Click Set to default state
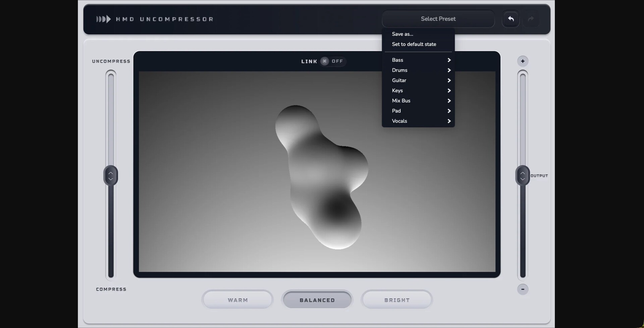The height and width of the screenshot is (328, 644). point(414,44)
